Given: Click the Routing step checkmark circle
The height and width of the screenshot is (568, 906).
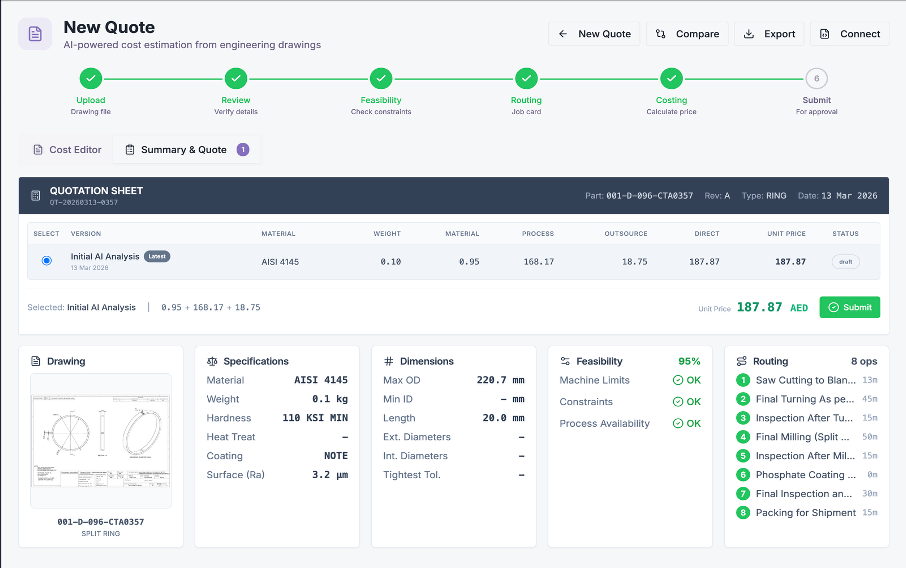Looking at the screenshot, I should tap(526, 79).
